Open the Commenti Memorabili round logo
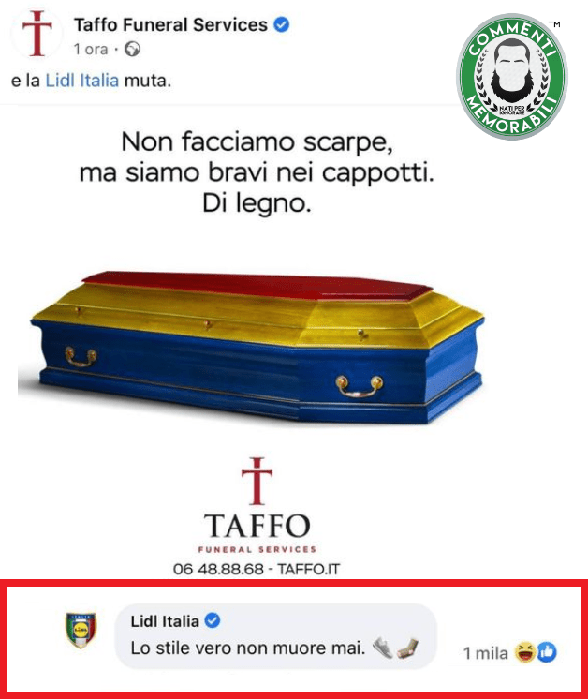 point(512,77)
